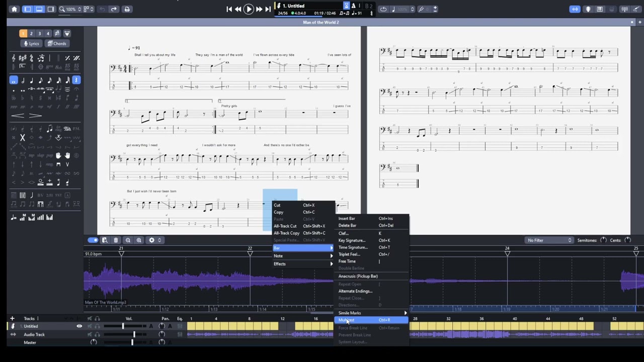Add a new track with plus icon

coord(13,318)
